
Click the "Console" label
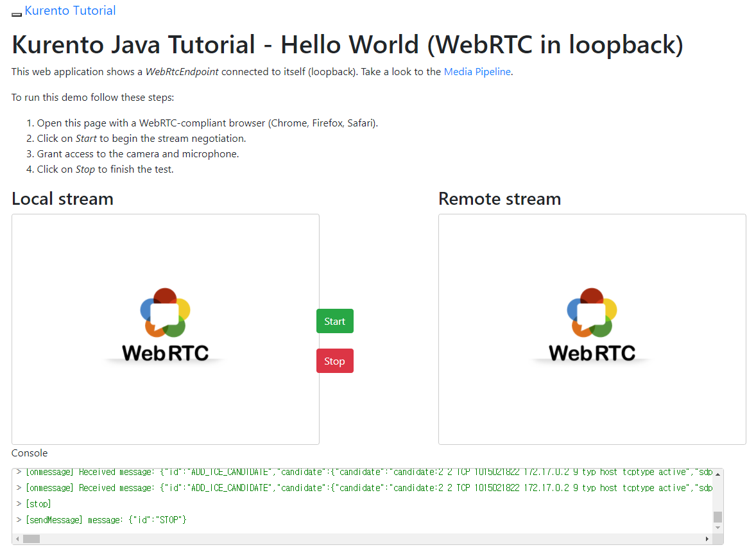click(30, 453)
